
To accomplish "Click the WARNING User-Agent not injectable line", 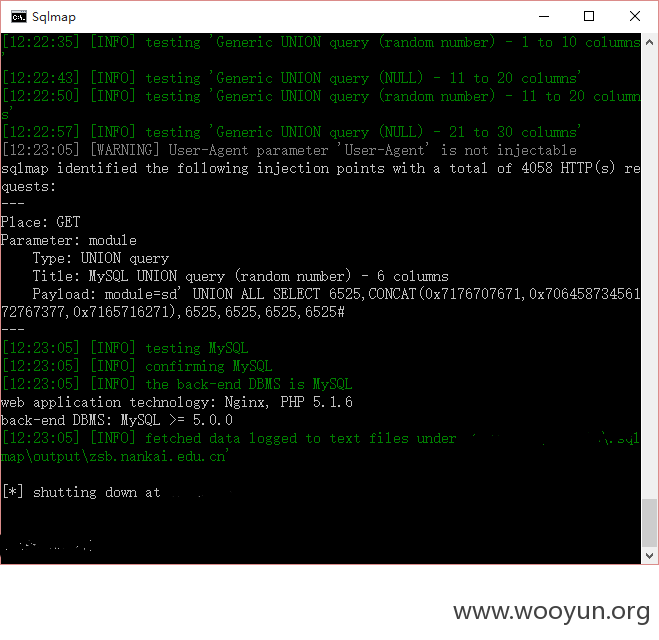I will coord(290,150).
